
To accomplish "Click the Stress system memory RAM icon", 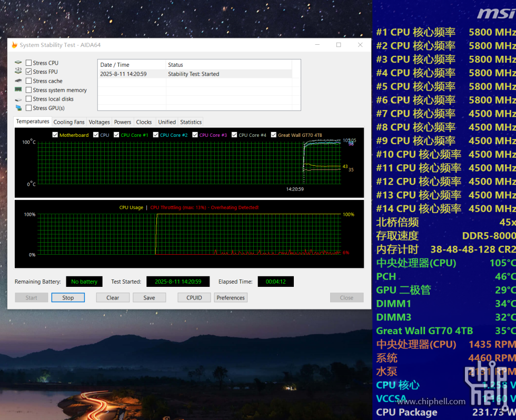I will (18, 89).
